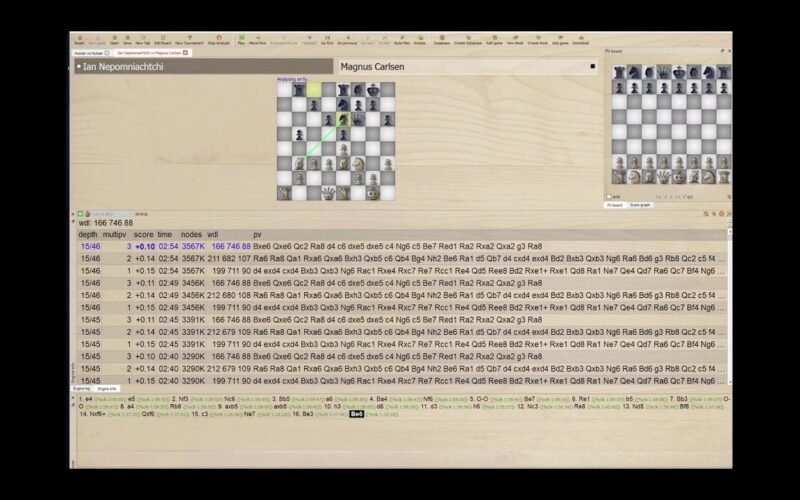Select move '16. Be3' in move list

[x=303, y=414]
